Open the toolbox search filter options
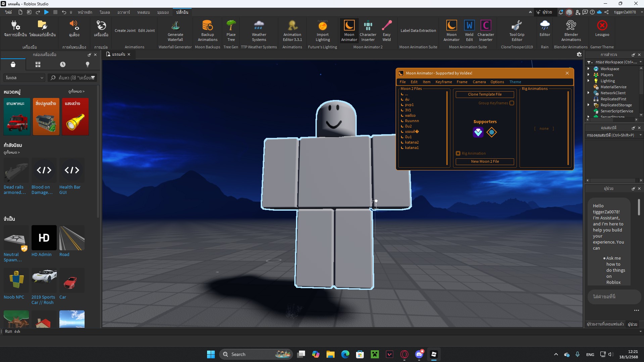Screen dimensions: 644x362 pyautogui.click(x=93, y=77)
